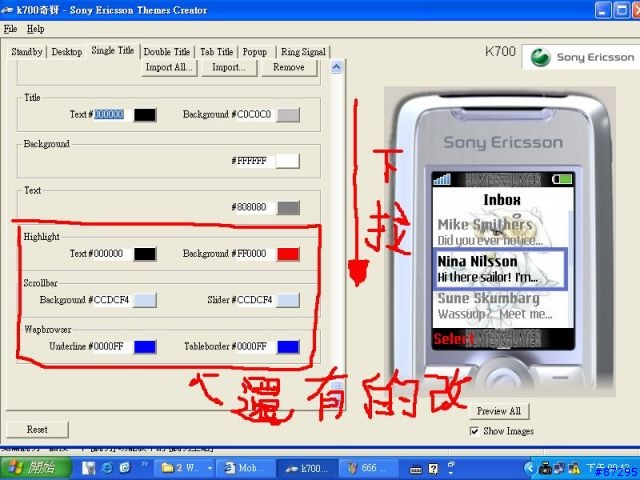Switch to the Standby tab
This screenshot has width=640, height=480.
(27, 52)
